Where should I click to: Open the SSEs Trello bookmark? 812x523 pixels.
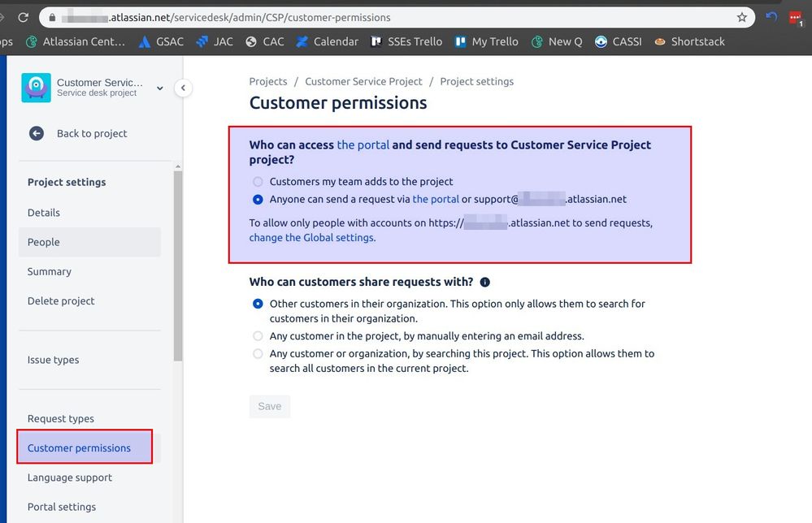click(x=406, y=41)
